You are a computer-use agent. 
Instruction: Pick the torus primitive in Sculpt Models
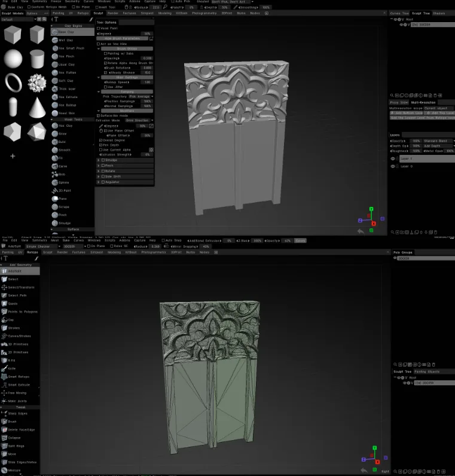(13, 83)
